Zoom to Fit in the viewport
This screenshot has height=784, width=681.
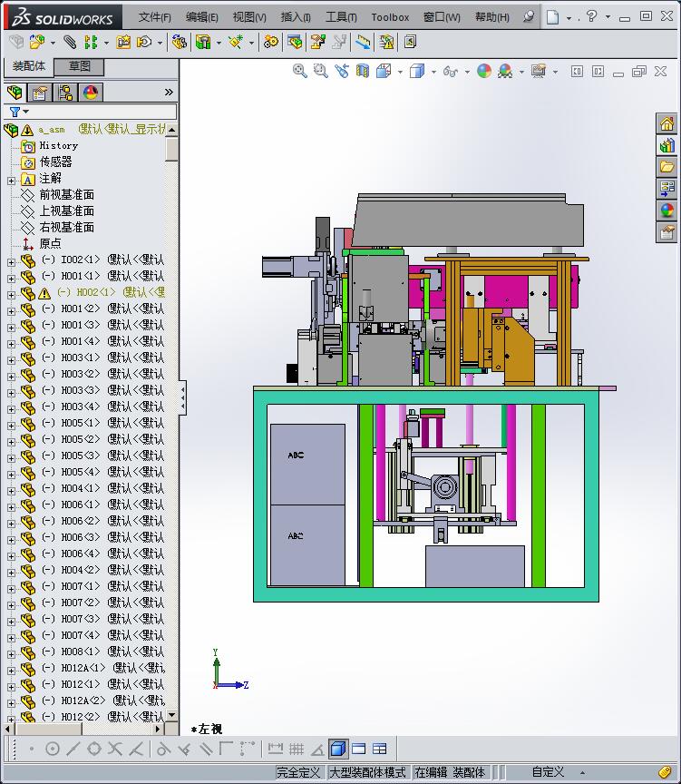pyautogui.click(x=300, y=71)
